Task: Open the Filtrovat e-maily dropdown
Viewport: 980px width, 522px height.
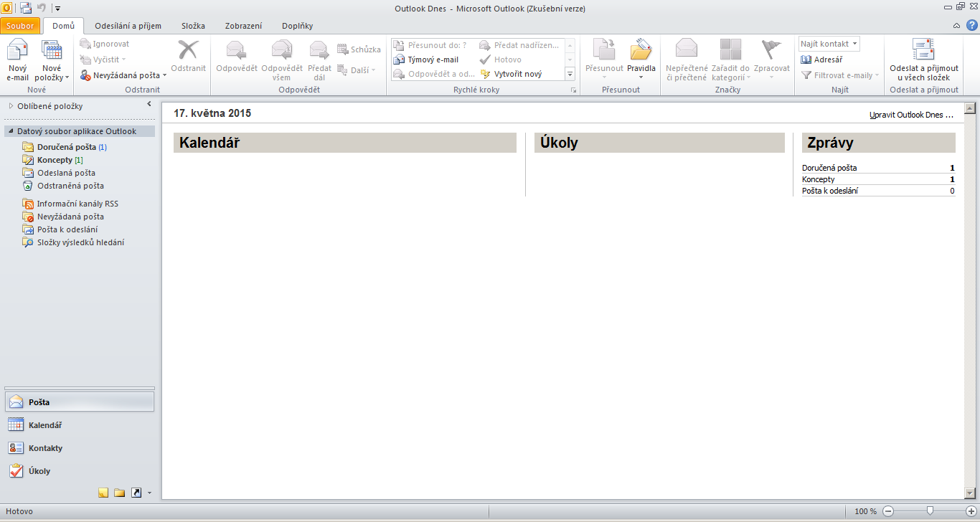Action: click(x=840, y=75)
